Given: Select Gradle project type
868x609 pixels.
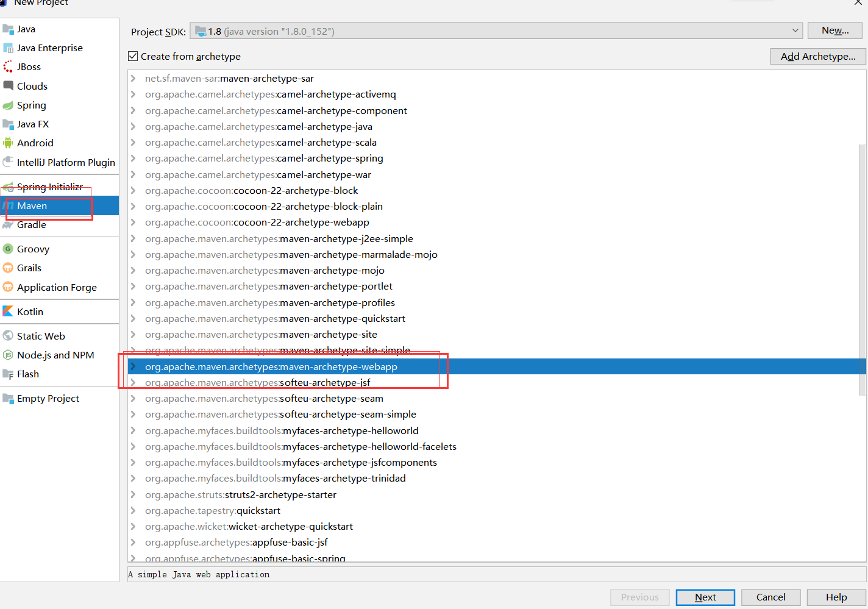Looking at the screenshot, I should coord(59,225).
